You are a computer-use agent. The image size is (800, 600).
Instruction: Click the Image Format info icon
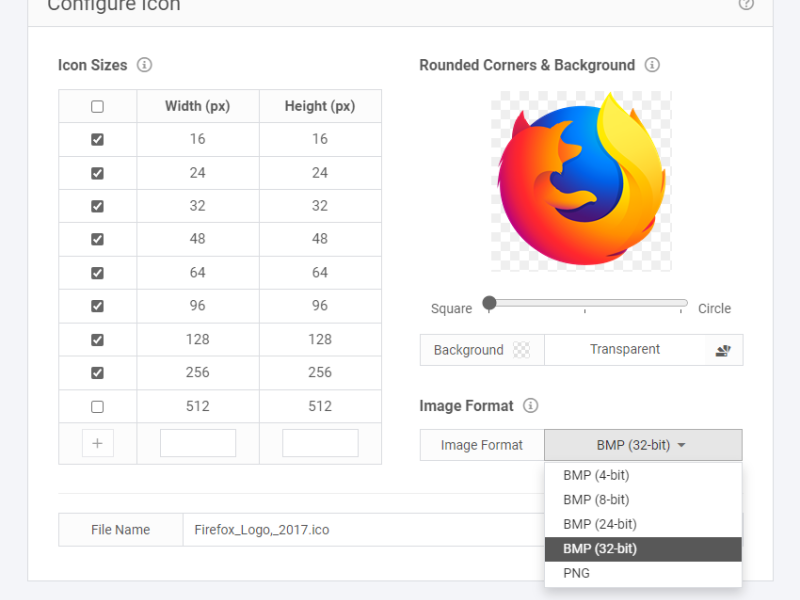(x=531, y=406)
